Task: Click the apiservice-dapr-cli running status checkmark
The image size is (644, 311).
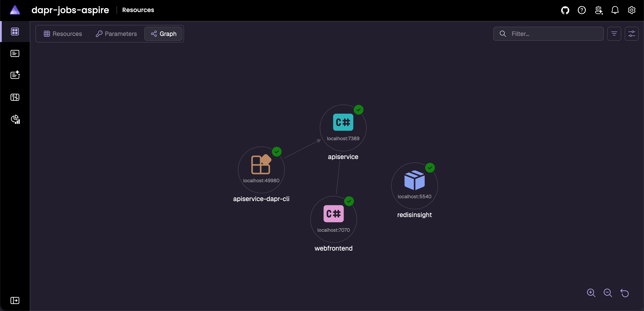Action: 277,152
